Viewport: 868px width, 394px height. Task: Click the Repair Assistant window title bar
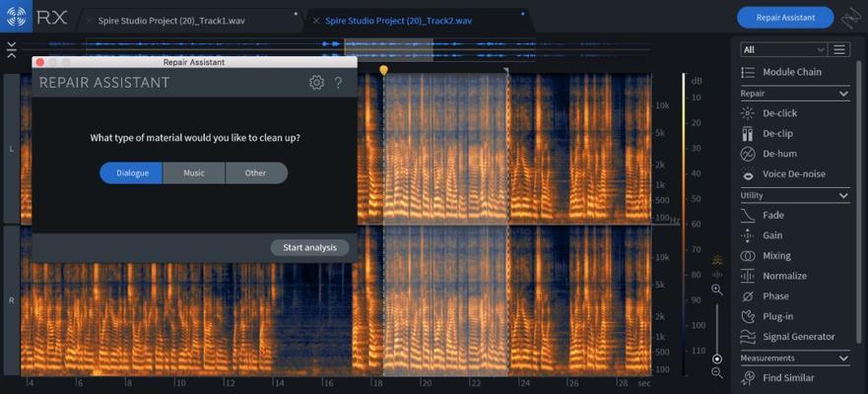click(194, 62)
